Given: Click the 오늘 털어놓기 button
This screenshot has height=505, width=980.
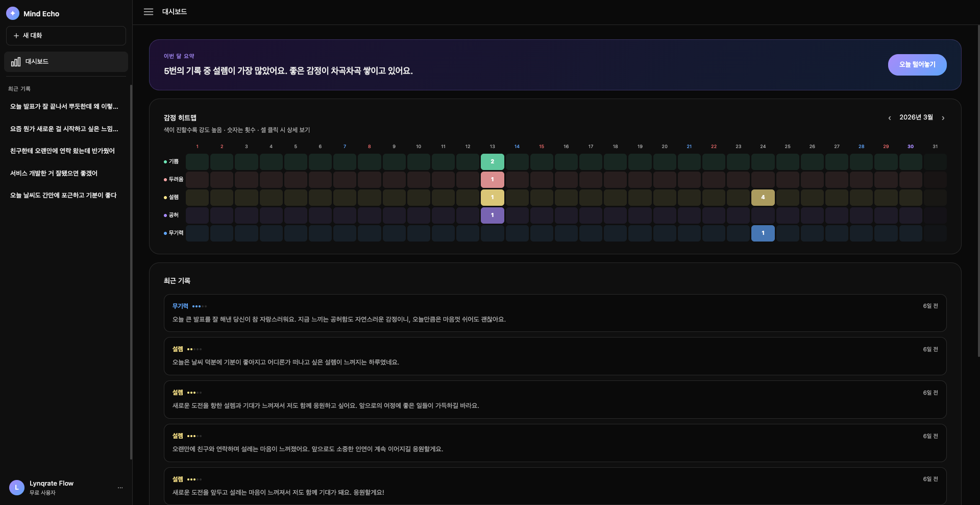Looking at the screenshot, I should [917, 65].
